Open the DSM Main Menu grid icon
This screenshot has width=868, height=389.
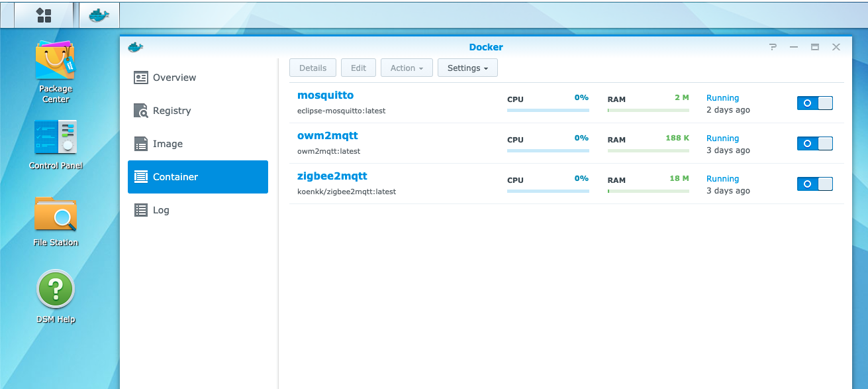(44, 15)
